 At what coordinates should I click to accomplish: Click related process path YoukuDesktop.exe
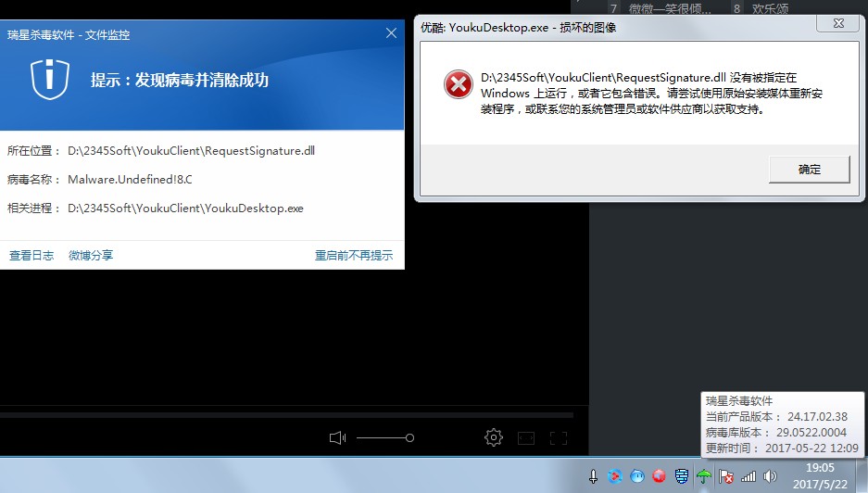pos(185,209)
